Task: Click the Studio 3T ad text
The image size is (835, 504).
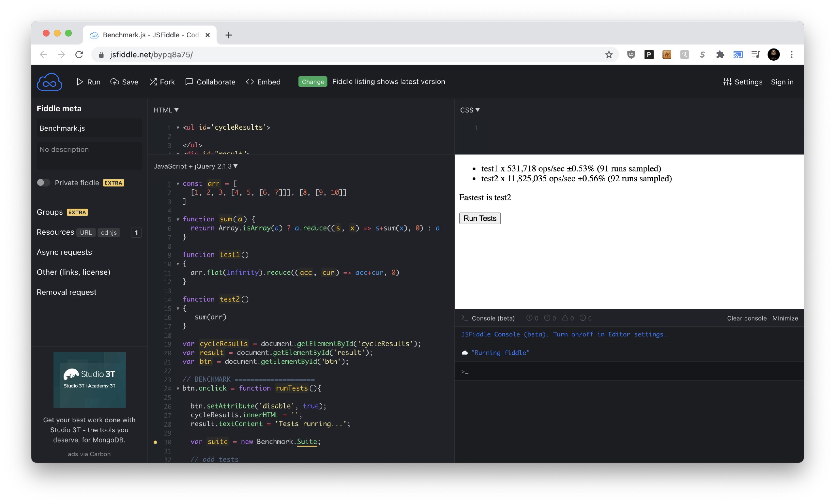Action: (89, 430)
